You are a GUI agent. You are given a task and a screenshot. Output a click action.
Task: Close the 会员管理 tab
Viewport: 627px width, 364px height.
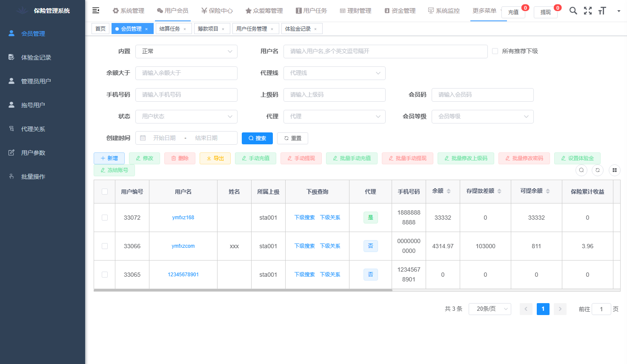146,29
